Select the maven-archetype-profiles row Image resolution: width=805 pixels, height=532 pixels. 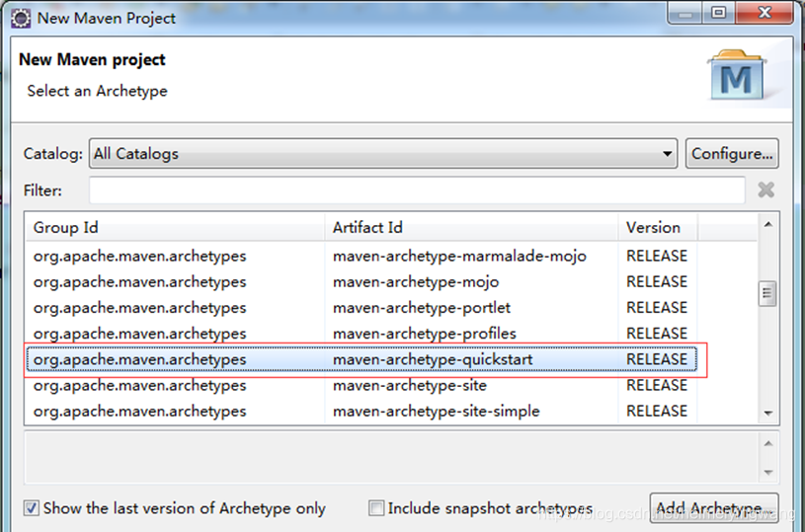tap(362, 334)
